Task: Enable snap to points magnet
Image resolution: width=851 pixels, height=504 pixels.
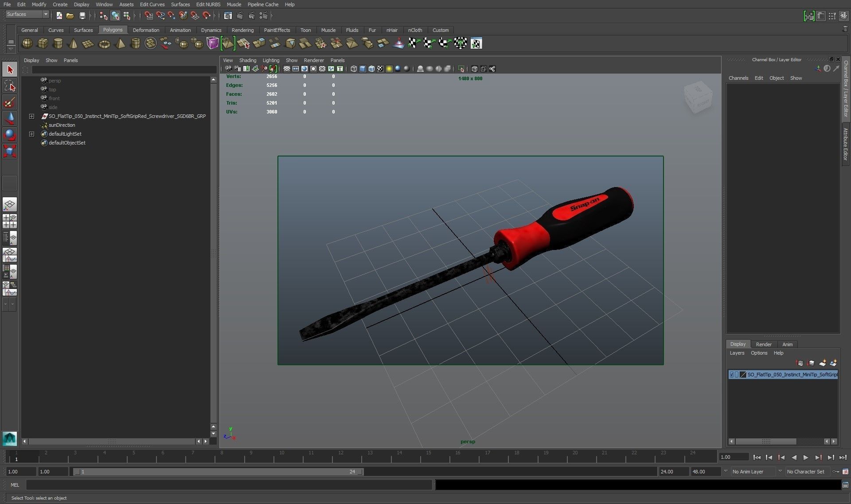Action: pyautogui.click(x=172, y=16)
